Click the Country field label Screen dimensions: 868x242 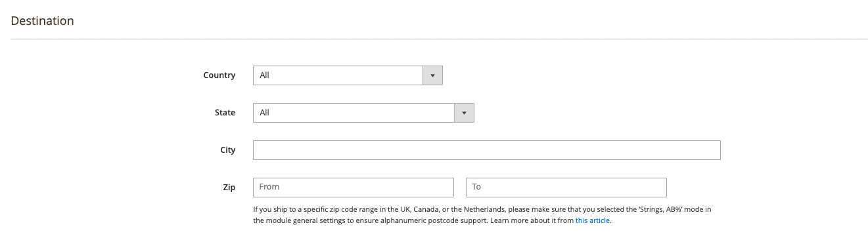tap(219, 75)
